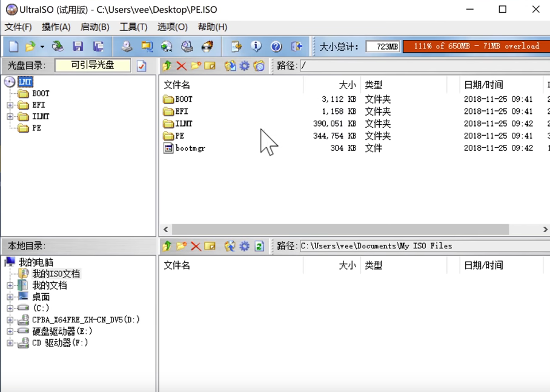Expand the 硬盘驱动器(E:) node
Viewport: 550px width, 392px height.
[10, 331]
